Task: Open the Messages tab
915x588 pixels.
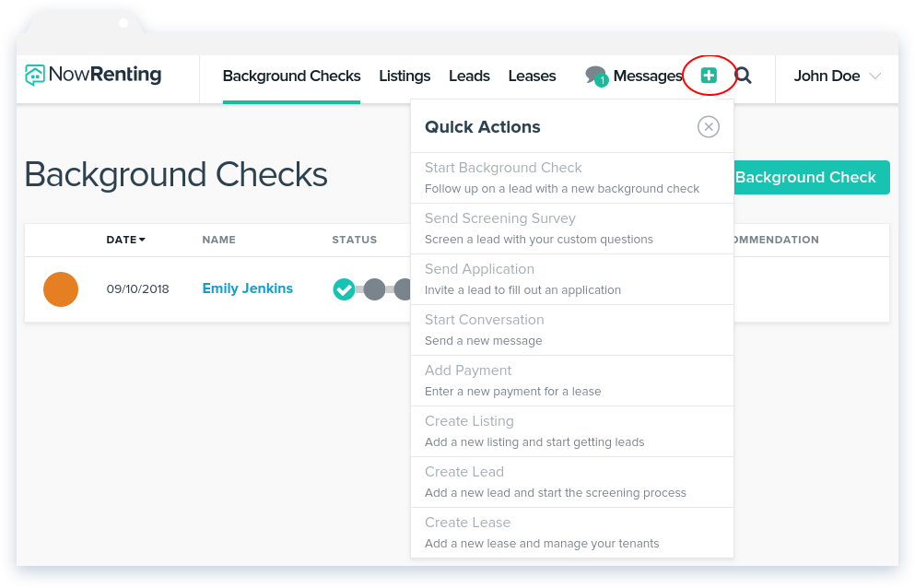Action: click(x=648, y=76)
